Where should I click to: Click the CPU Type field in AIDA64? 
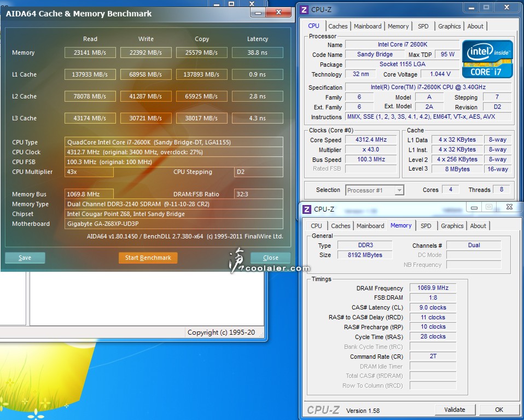(x=174, y=142)
